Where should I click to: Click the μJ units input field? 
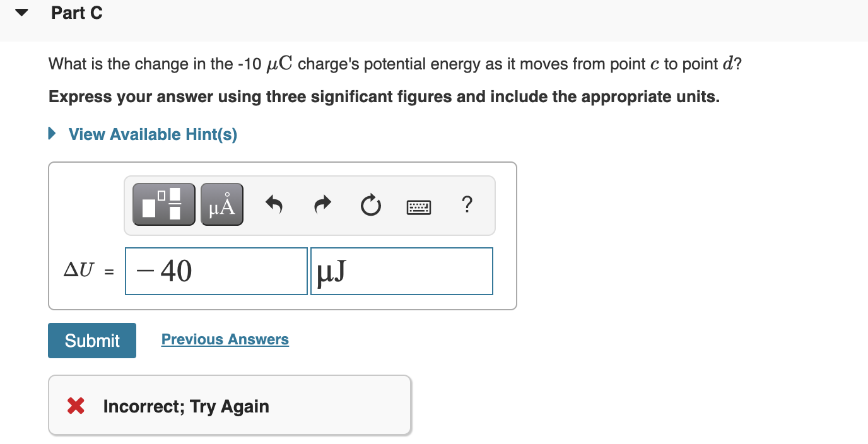[x=401, y=271]
